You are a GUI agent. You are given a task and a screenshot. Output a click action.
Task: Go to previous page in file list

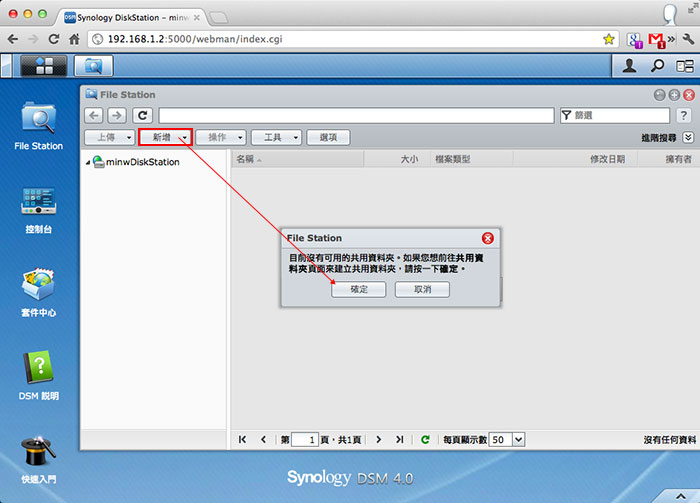263,440
